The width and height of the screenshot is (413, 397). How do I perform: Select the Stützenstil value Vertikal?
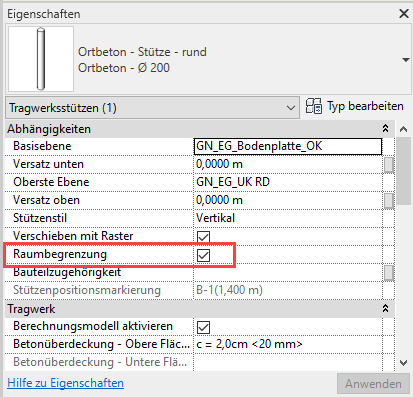click(x=215, y=218)
